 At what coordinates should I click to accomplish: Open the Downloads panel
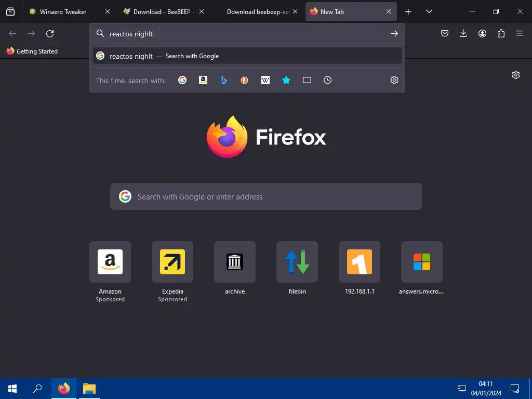(463, 33)
